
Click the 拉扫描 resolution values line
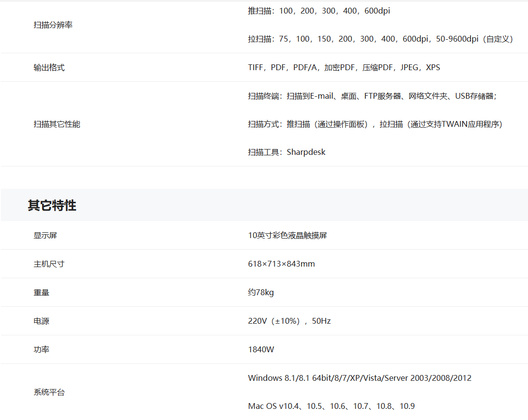pos(380,39)
